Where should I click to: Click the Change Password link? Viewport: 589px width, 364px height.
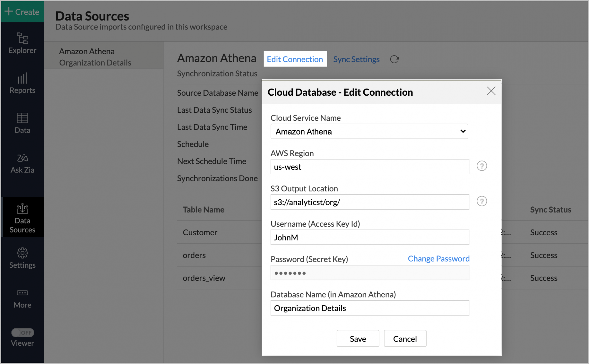(439, 259)
